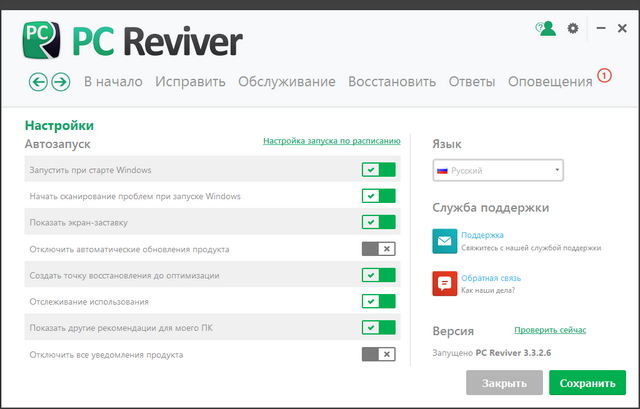640x409 pixels.
Task: Click the red feedback chat icon
Action: [x=444, y=284]
